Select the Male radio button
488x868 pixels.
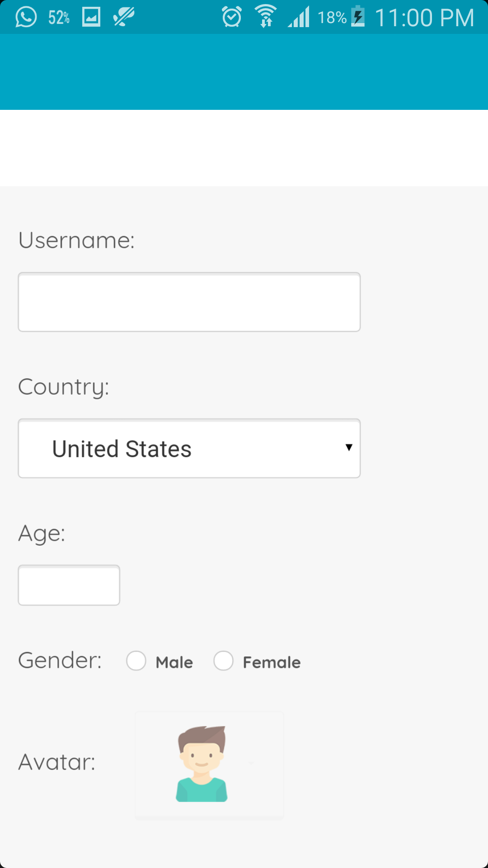click(x=136, y=661)
